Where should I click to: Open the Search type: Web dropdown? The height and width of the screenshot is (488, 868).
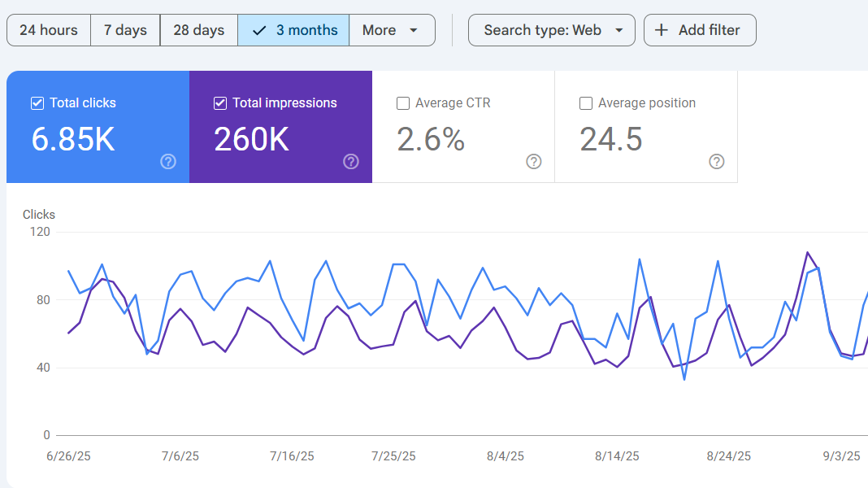tap(551, 30)
